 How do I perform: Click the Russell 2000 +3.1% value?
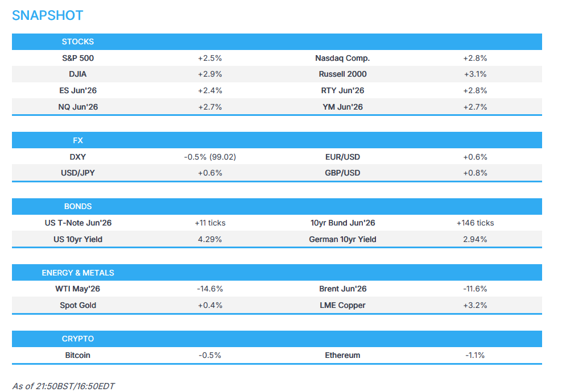point(475,74)
